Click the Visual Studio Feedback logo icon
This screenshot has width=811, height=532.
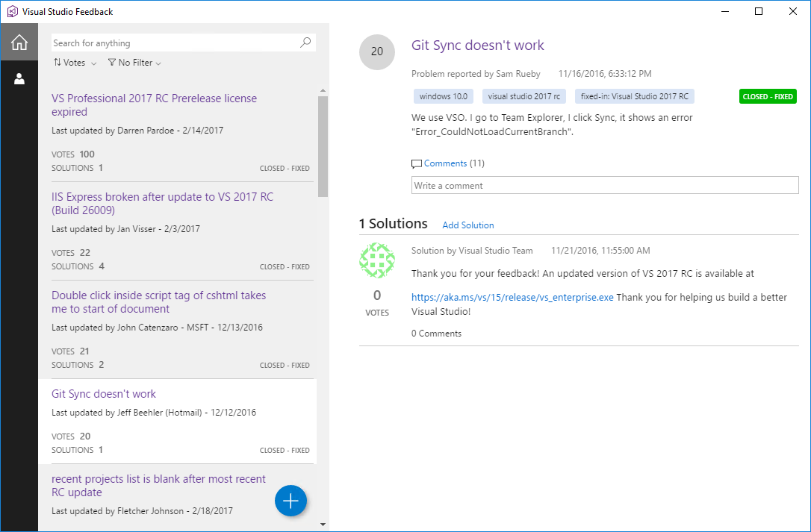point(12,11)
